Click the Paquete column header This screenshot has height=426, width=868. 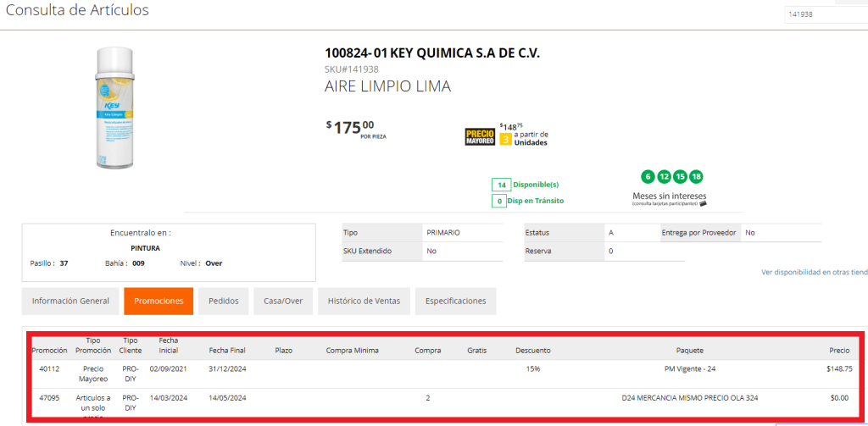coord(690,351)
